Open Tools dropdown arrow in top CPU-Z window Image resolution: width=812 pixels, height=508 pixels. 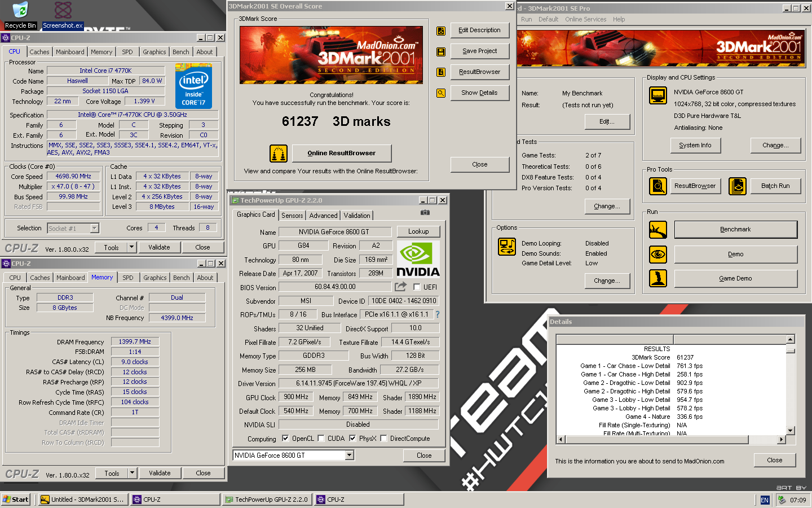[132, 247]
